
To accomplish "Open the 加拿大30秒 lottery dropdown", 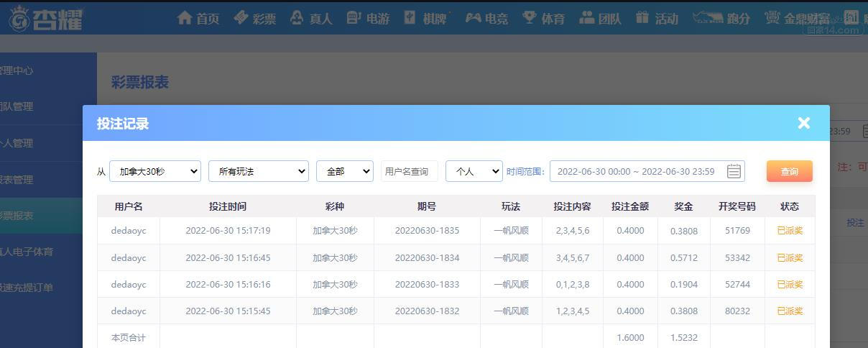I will pyautogui.click(x=155, y=171).
